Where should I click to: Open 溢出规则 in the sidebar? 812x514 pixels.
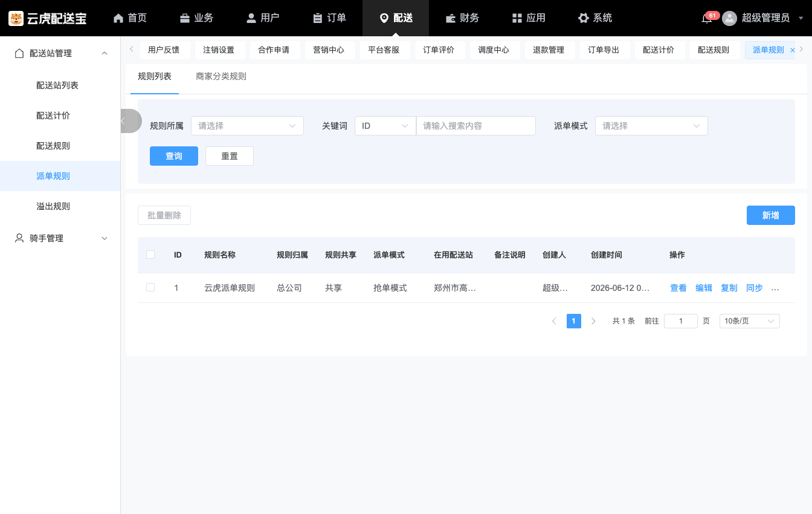(60, 206)
